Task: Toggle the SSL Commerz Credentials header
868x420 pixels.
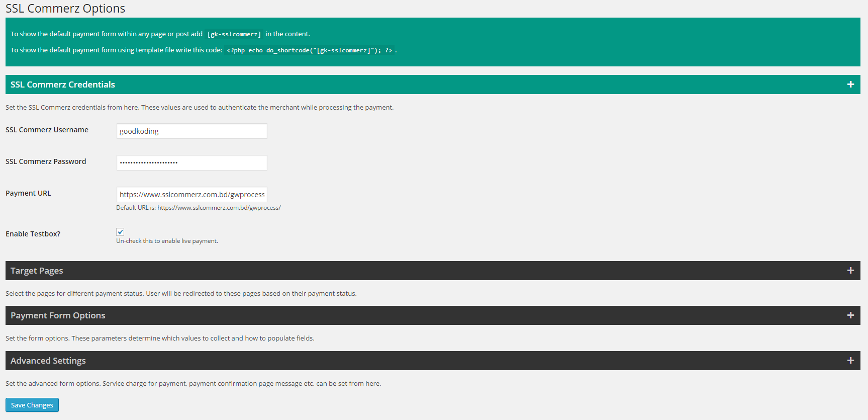Action: 433,85
